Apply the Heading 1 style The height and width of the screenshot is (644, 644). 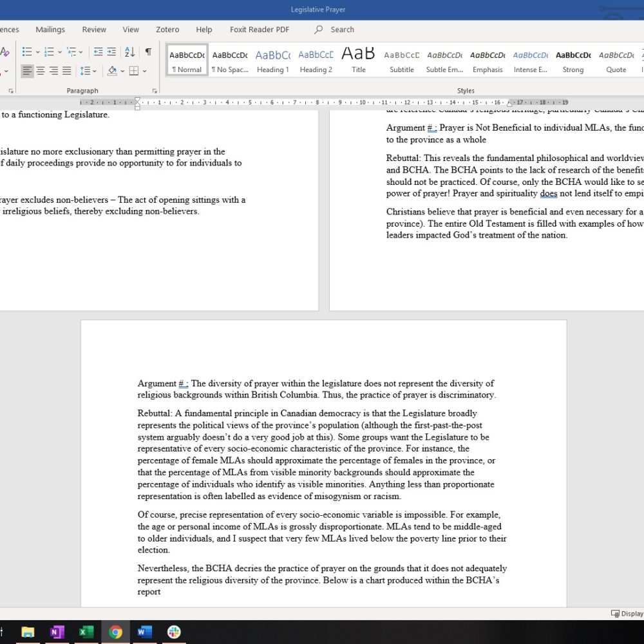[272, 61]
